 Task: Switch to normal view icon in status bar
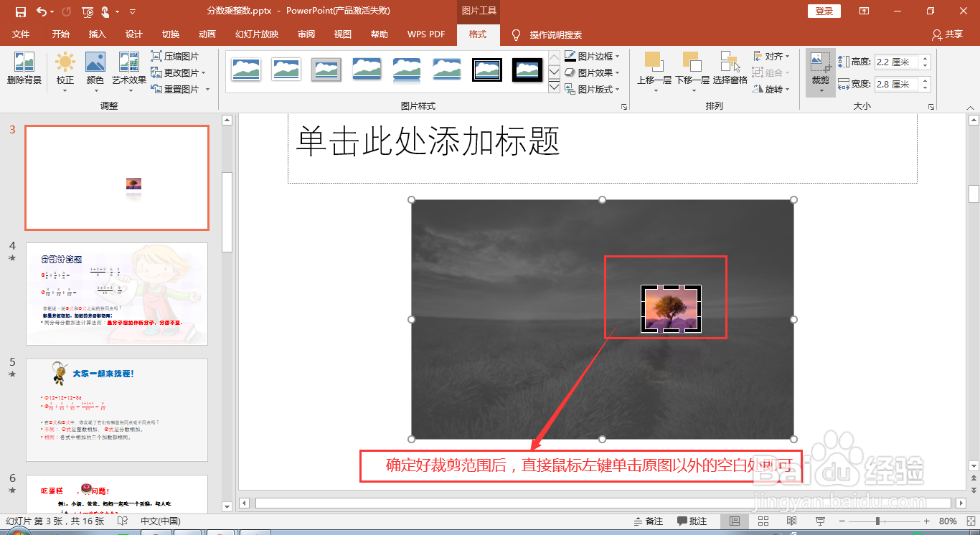click(x=735, y=521)
